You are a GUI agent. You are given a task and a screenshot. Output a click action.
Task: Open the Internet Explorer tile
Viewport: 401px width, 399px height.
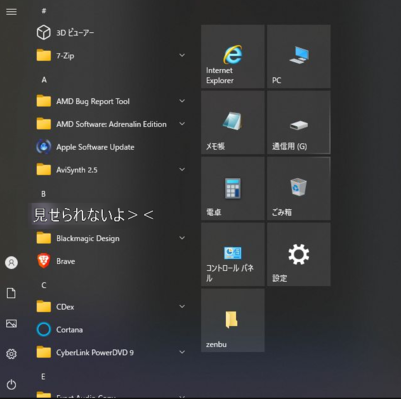(233, 56)
